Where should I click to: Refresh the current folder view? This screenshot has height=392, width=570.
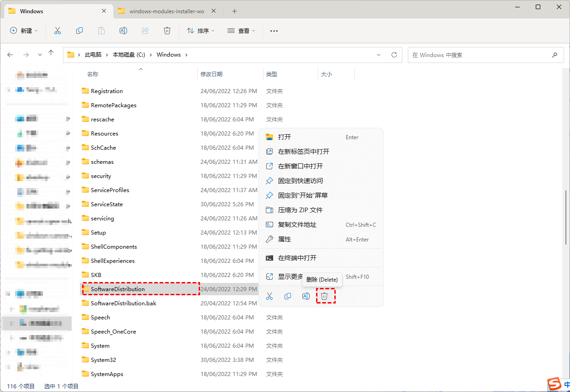click(394, 55)
